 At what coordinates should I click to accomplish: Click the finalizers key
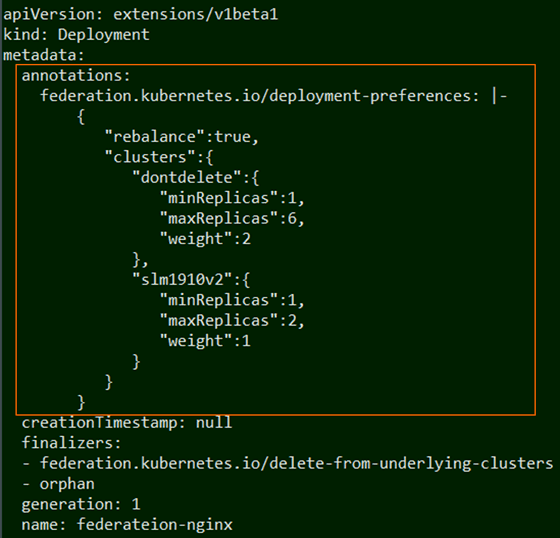[x=71, y=443]
